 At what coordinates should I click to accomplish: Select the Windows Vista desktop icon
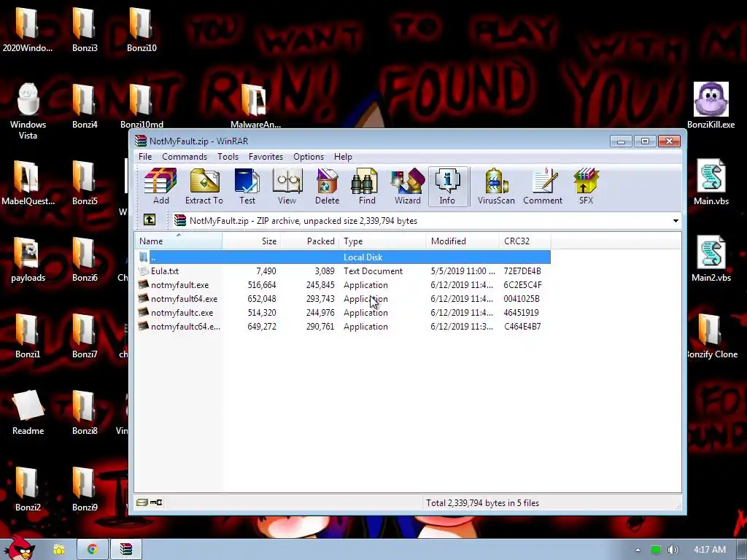pos(28,111)
